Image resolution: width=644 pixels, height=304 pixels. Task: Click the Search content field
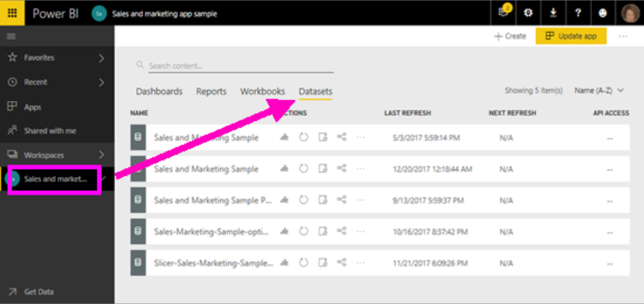240,66
